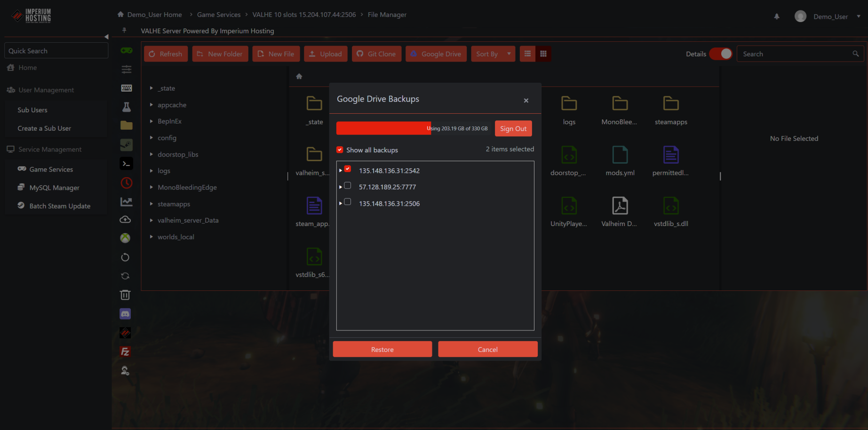Click the New Folder button
868x430 pixels.
pos(220,54)
